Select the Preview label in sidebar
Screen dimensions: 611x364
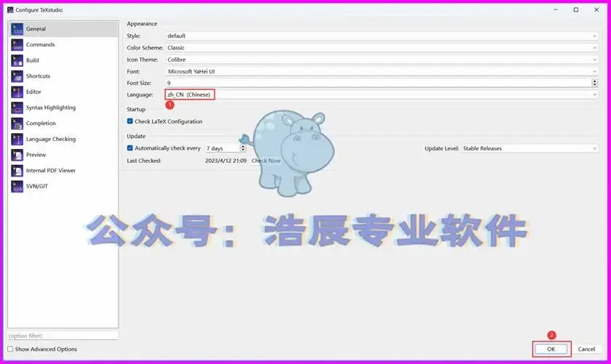[x=36, y=155]
